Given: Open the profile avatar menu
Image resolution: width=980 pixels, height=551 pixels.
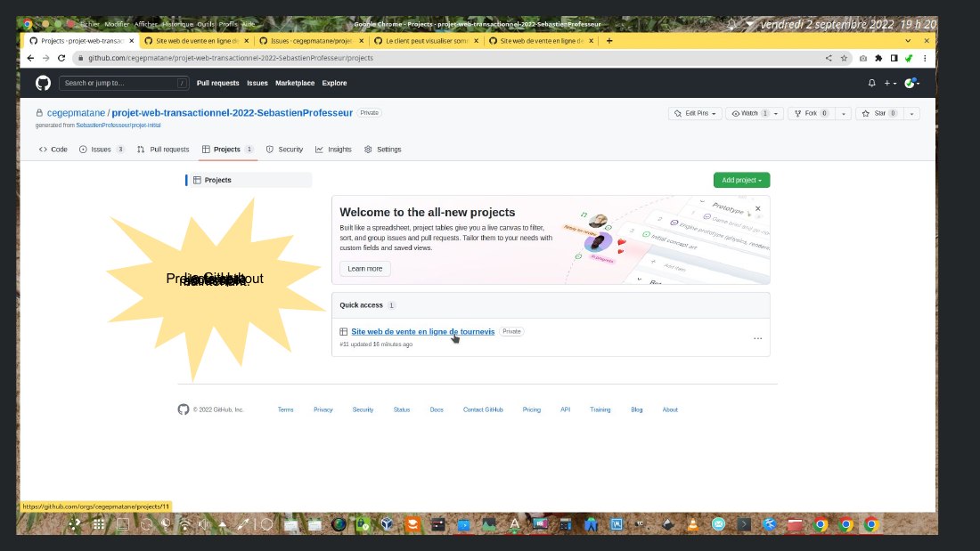Looking at the screenshot, I should pos(912,83).
